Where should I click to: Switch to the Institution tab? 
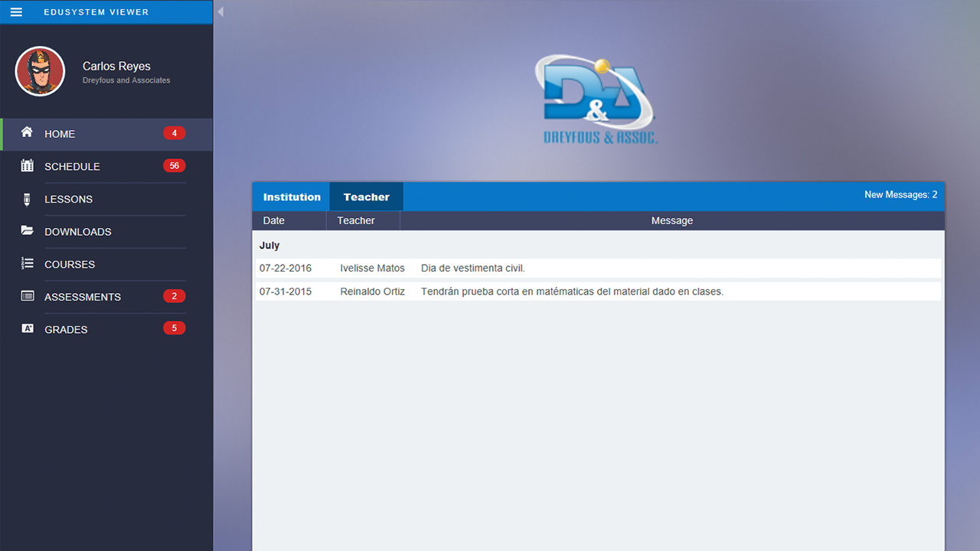[x=291, y=197]
